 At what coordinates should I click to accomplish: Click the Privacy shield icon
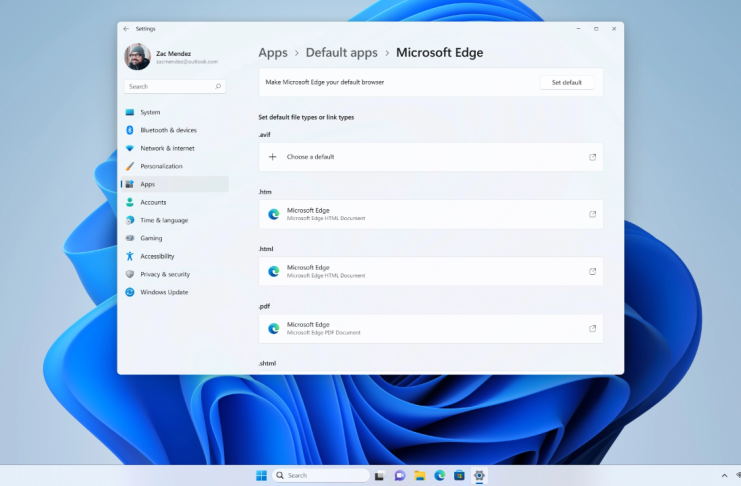tap(130, 274)
